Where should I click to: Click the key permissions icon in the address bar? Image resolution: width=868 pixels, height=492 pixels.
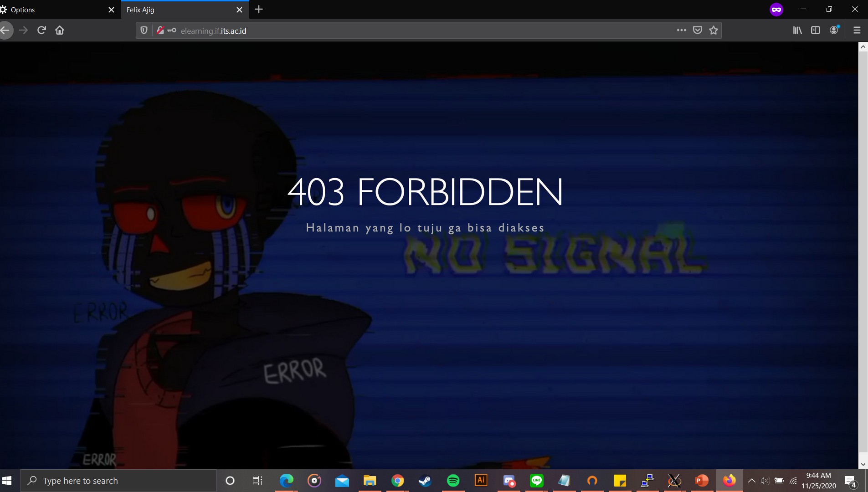pos(172,30)
